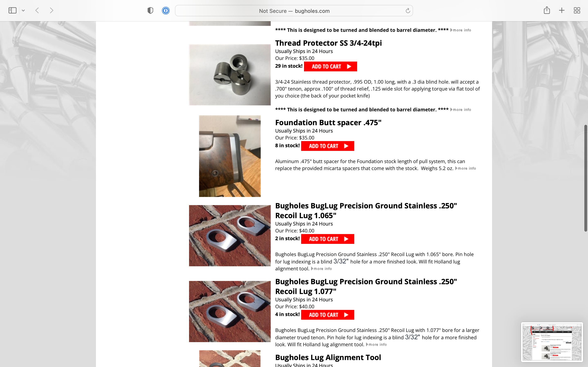Open the Share icon in toolbar
Image resolution: width=588 pixels, height=367 pixels.
pyautogui.click(x=547, y=10)
